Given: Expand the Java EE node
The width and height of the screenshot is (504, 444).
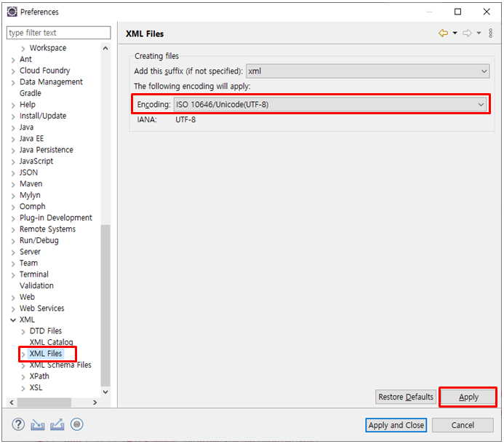Looking at the screenshot, I should tap(13, 139).
